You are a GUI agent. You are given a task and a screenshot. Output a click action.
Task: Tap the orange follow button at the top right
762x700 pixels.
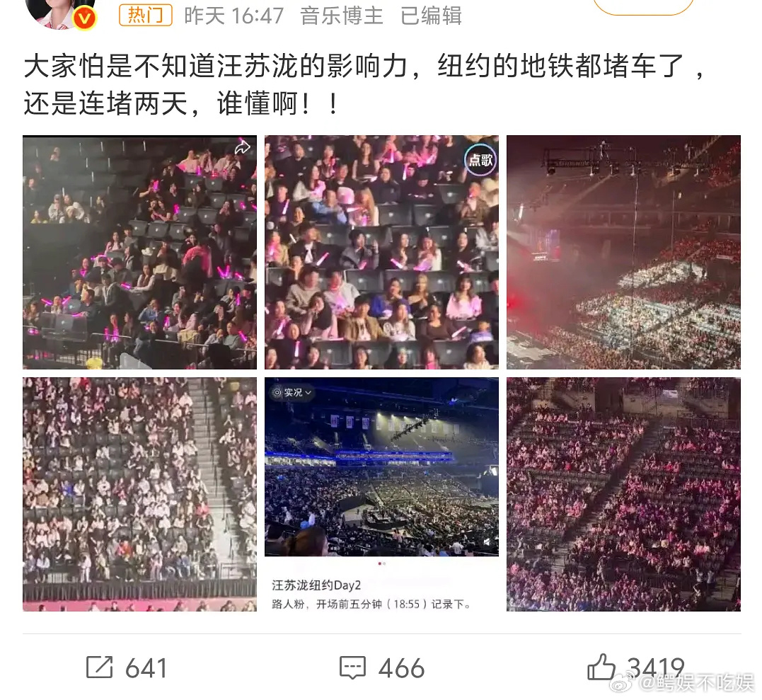pos(643,6)
